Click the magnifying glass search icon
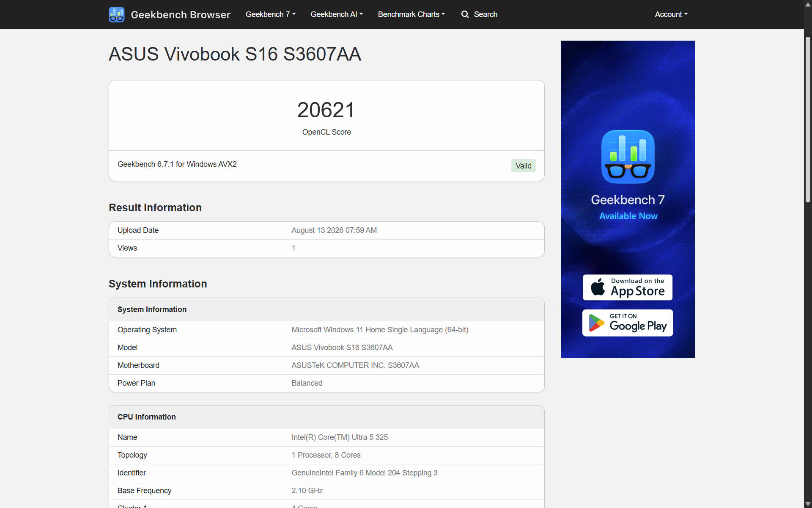This screenshot has height=508, width=812. point(465,14)
